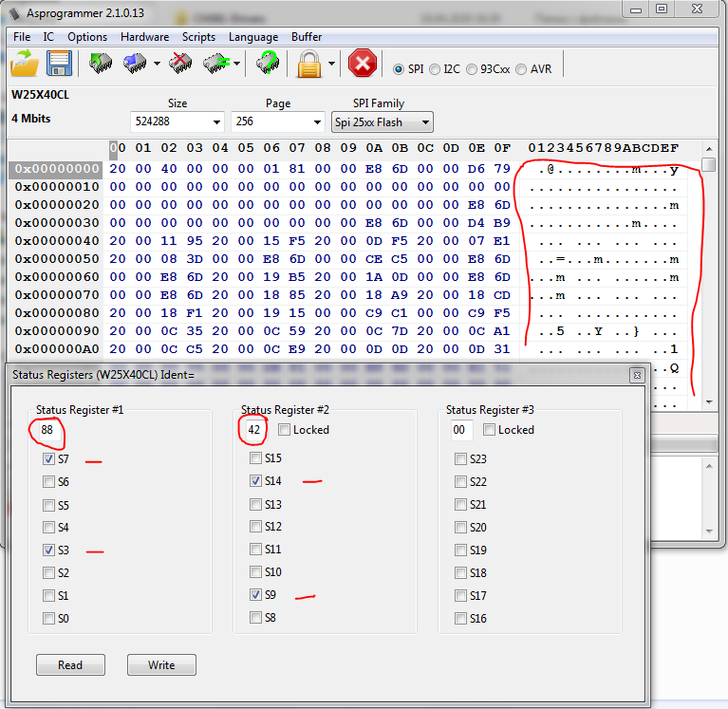Select the I2C radio button
Viewport: 728px width, 709px height.
435,69
